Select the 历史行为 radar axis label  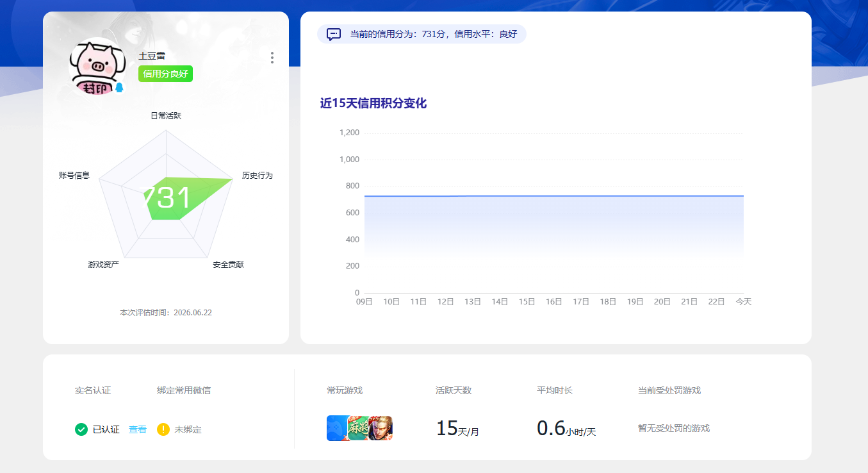coord(258,176)
